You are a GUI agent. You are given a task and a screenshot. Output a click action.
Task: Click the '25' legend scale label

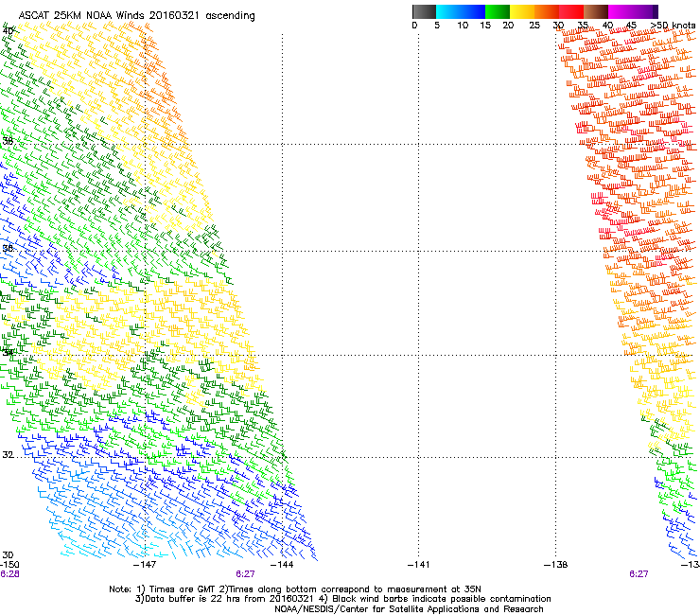click(x=534, y=26)
